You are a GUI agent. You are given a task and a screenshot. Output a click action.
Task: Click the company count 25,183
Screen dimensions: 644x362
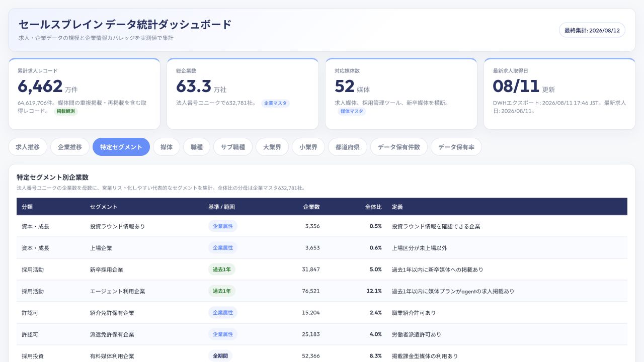pyautogui.click(x=311, y=334)
